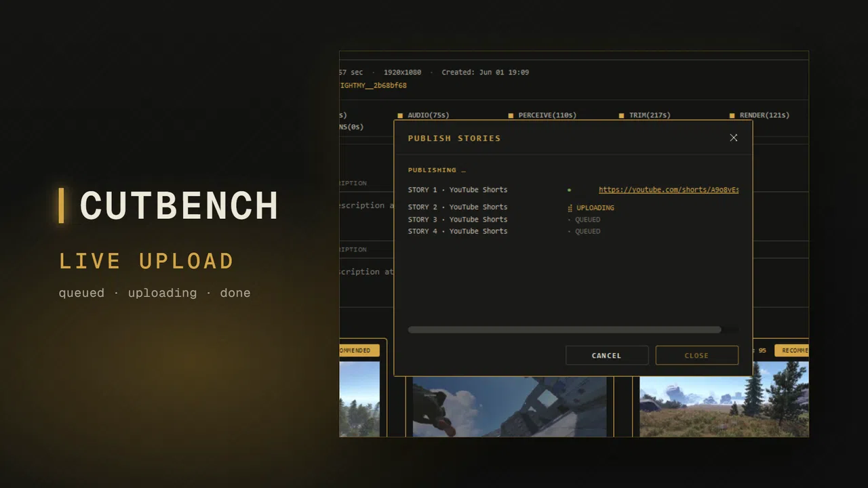Select the STORY 2 · YouTube Shorts row
The width and height of the screenshot is (868, 488).
[573, 207]
